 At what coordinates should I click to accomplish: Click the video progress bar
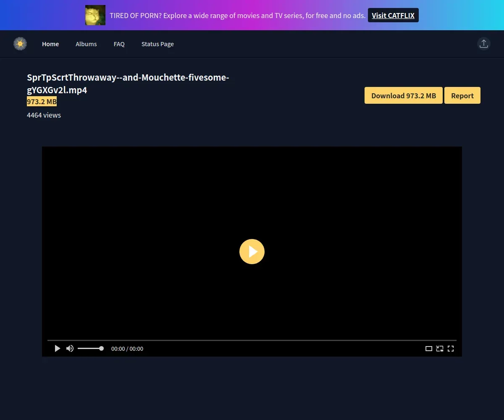pyautogui.click(x=252, y=340)
